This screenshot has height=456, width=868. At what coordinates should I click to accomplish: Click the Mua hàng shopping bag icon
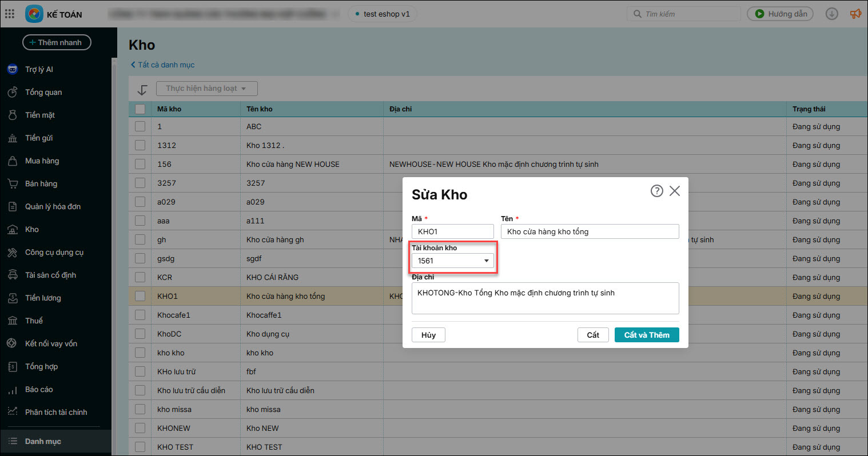point(13,161)
